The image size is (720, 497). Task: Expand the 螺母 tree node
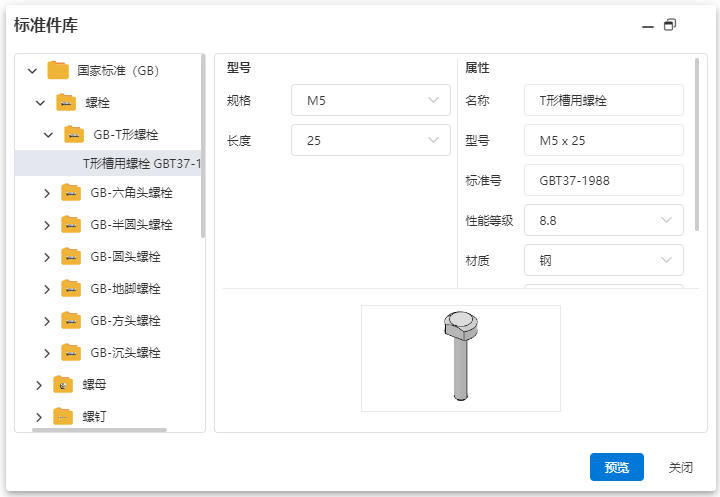tap(39, 385)
